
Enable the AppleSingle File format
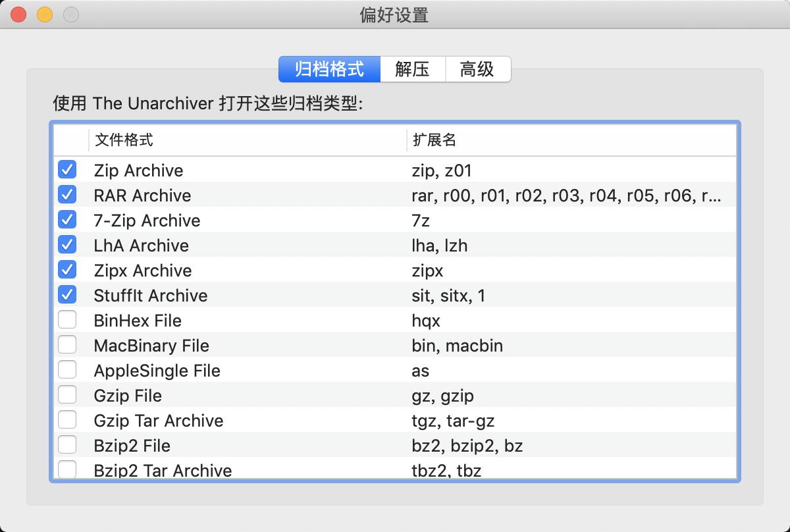pos(67,370)
